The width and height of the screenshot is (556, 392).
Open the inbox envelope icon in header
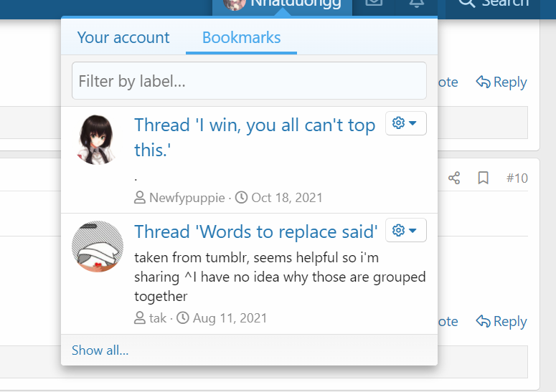(x=373, y=4)
